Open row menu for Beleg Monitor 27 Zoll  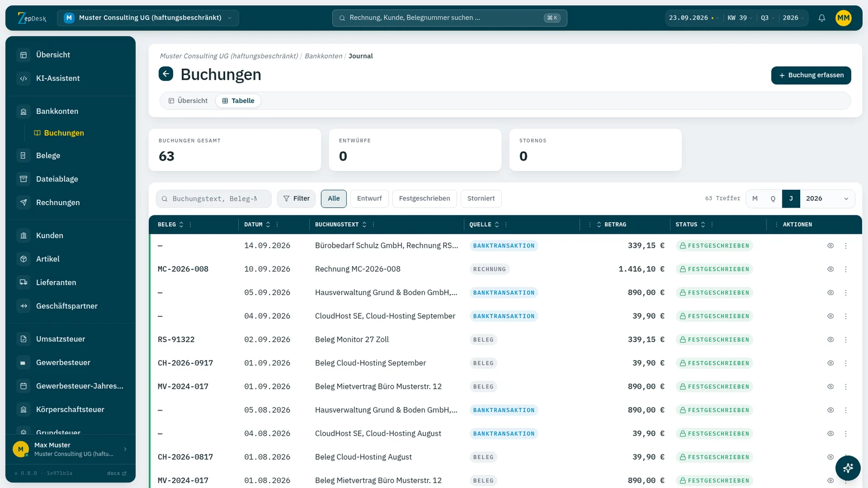click(846, 339)
